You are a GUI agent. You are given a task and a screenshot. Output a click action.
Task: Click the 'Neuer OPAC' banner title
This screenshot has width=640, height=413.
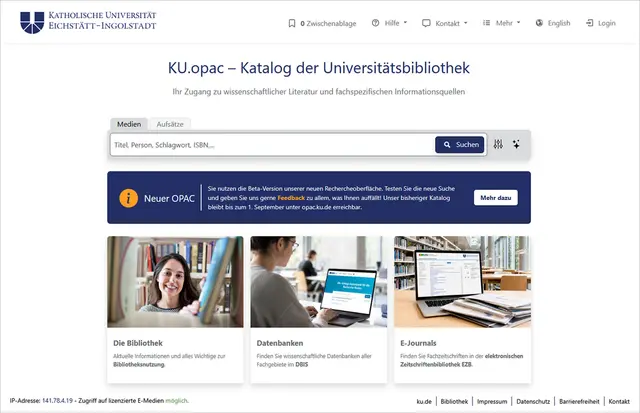click(169, 198)
